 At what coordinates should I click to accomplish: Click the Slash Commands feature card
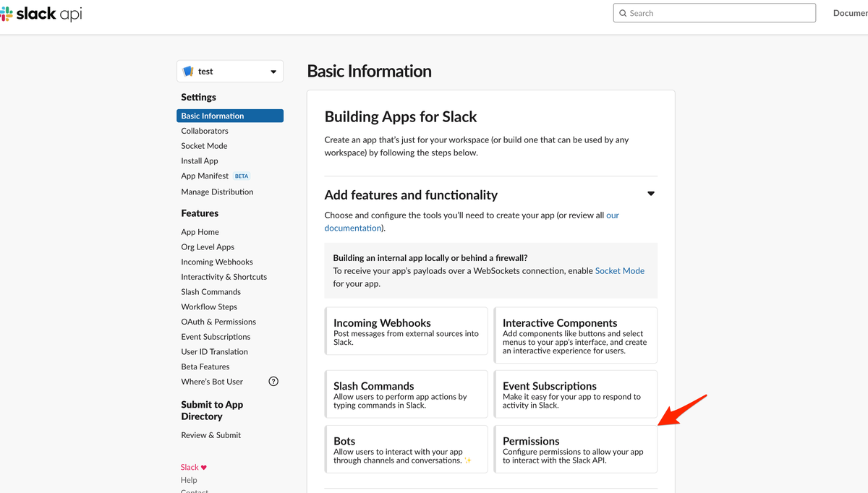coord(407,394)
